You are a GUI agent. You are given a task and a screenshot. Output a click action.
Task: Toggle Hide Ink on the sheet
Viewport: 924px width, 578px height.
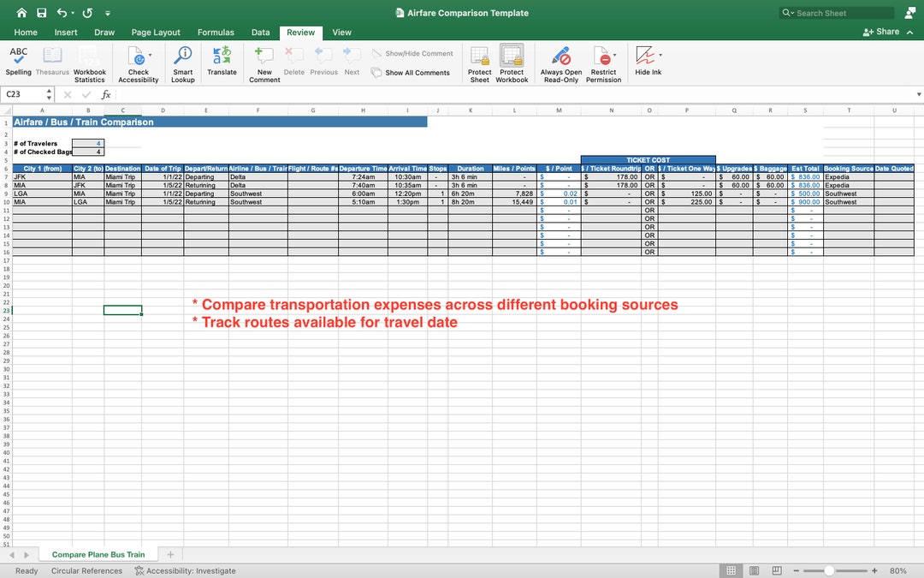(x=644, y=60)
